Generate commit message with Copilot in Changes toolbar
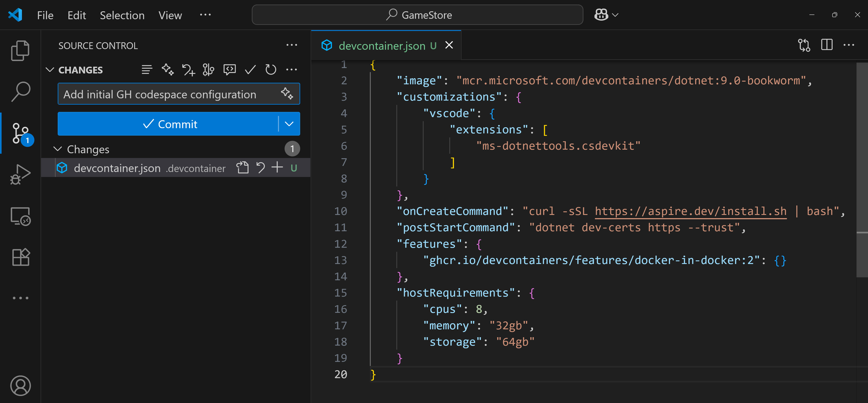 tap(167, 70)
